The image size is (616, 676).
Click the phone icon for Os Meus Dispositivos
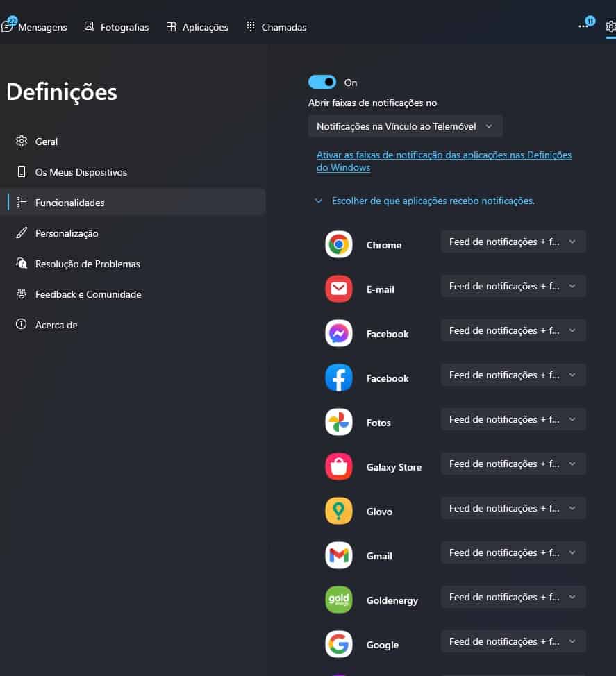21,171
